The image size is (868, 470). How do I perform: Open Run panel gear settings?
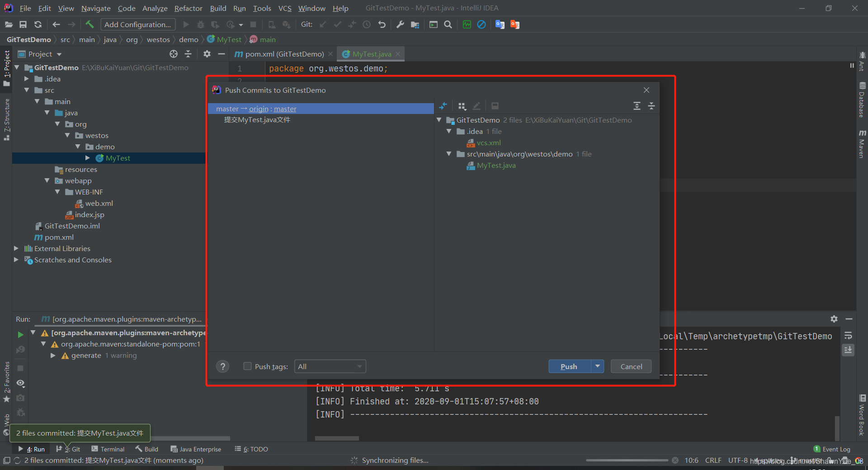(834, 319)
